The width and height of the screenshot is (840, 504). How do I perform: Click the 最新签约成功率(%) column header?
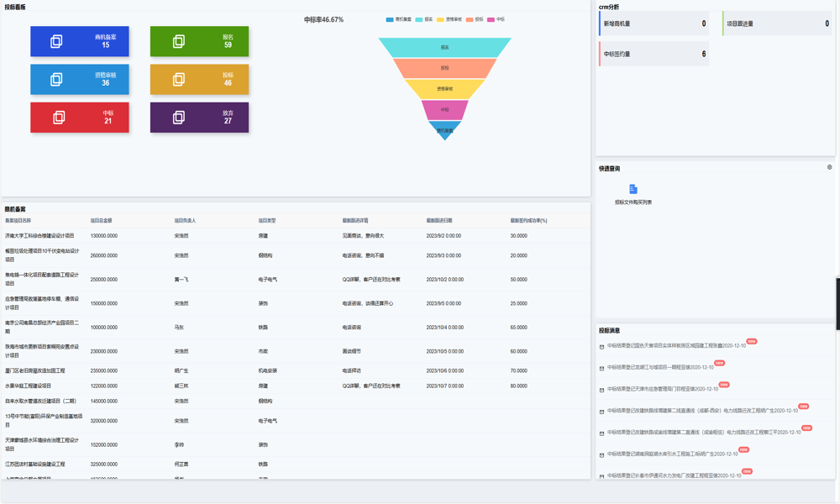point(528,221)
